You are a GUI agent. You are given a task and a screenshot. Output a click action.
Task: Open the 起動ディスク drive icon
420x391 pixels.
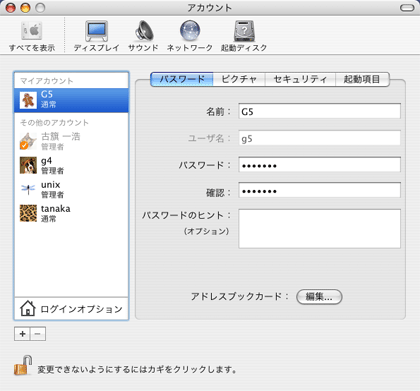pos(244,31)
